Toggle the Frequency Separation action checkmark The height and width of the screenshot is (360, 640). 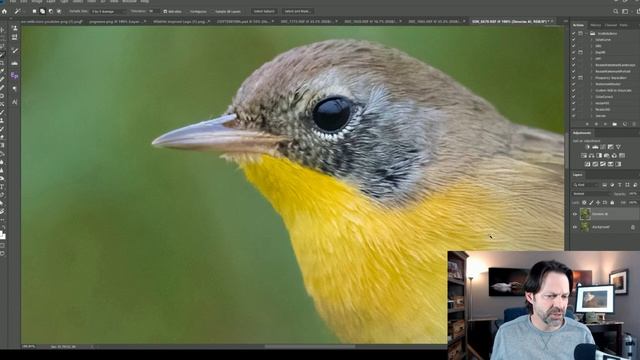tap(573, 78)
